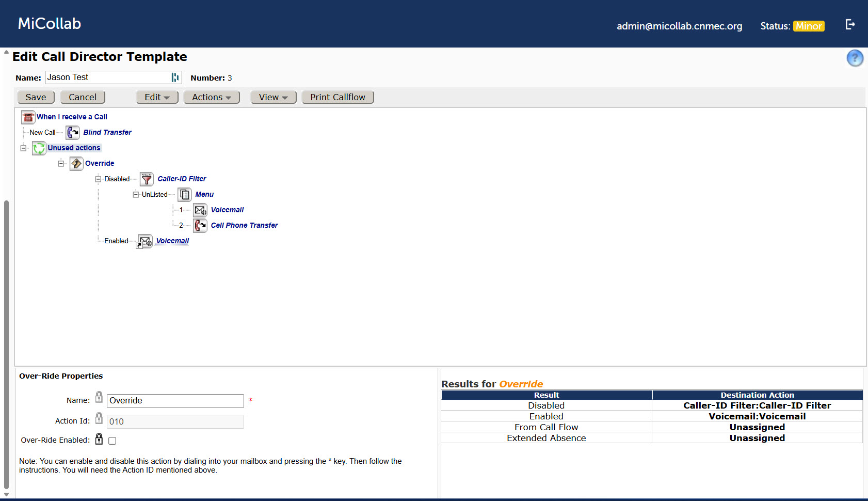Enable the Over-Ride Enabled checkbox
The image size is (868, 501).
click(112, 440)
